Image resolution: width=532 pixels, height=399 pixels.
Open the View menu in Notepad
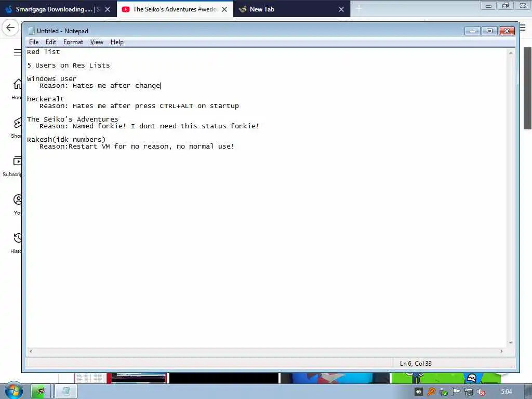(x=97, y=42)
